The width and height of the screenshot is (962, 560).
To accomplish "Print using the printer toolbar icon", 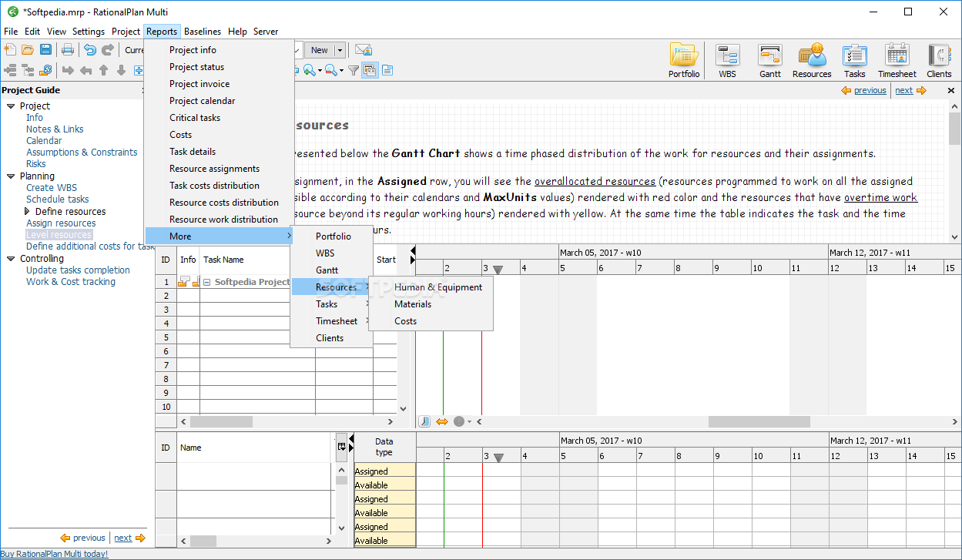I will pyautogui.click(x=68, y=50).
